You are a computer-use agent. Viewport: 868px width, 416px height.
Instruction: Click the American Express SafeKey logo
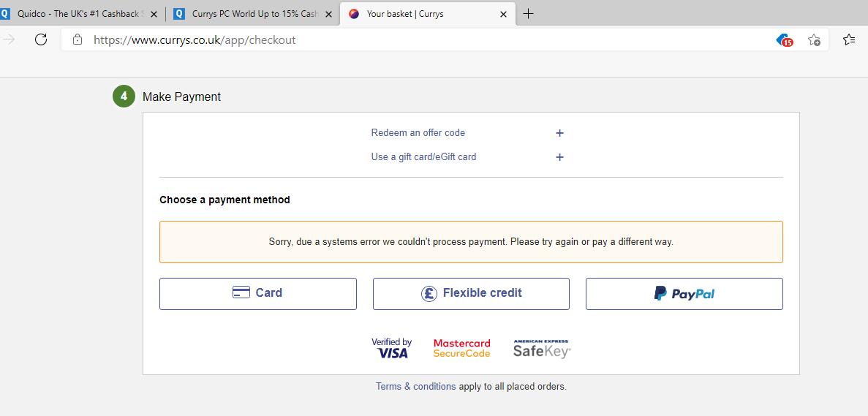tap(541, 348)
